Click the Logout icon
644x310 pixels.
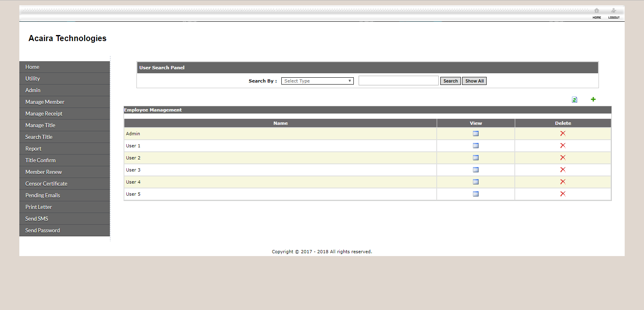(x=613, y=11)
